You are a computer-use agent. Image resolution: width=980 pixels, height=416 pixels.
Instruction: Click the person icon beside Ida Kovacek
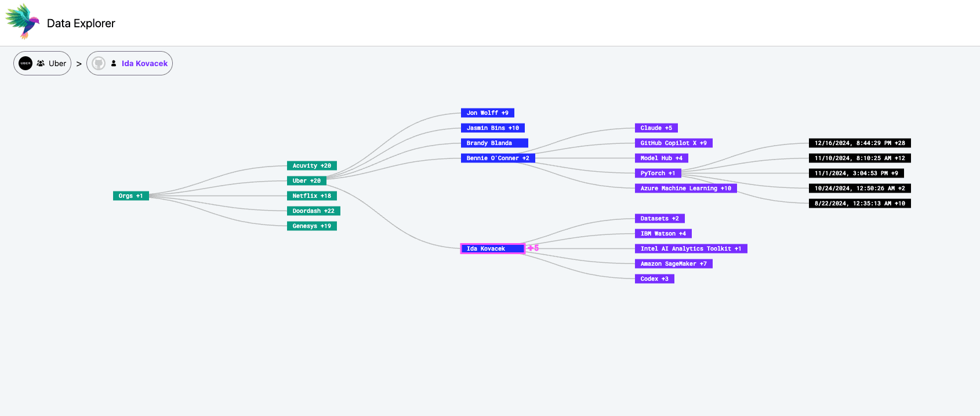(x=114, y=63)
